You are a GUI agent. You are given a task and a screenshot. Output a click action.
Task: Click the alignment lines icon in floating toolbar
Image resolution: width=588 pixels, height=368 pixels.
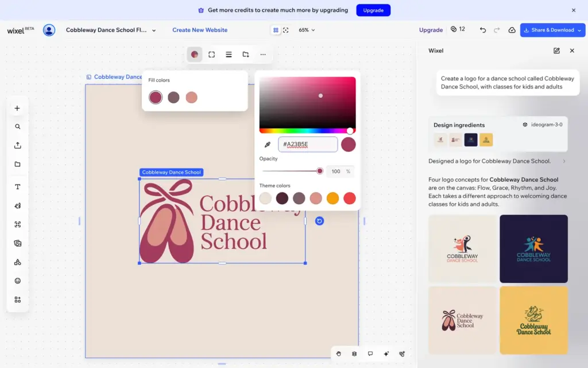pos(229,55)
